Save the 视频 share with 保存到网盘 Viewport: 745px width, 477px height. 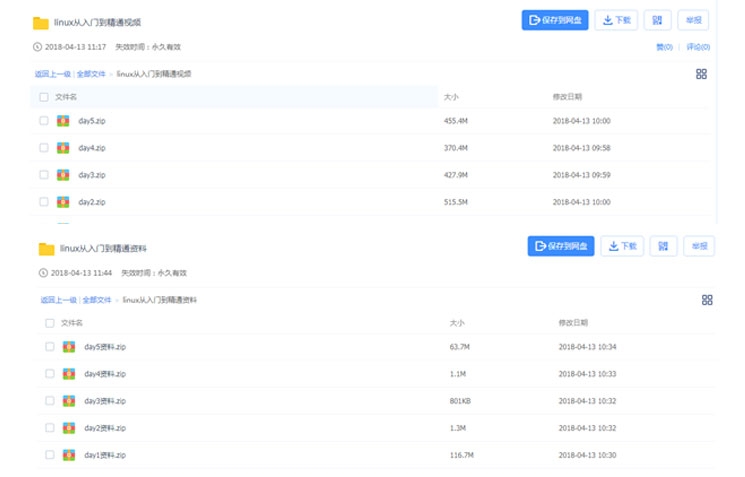[x=555, y=20]
